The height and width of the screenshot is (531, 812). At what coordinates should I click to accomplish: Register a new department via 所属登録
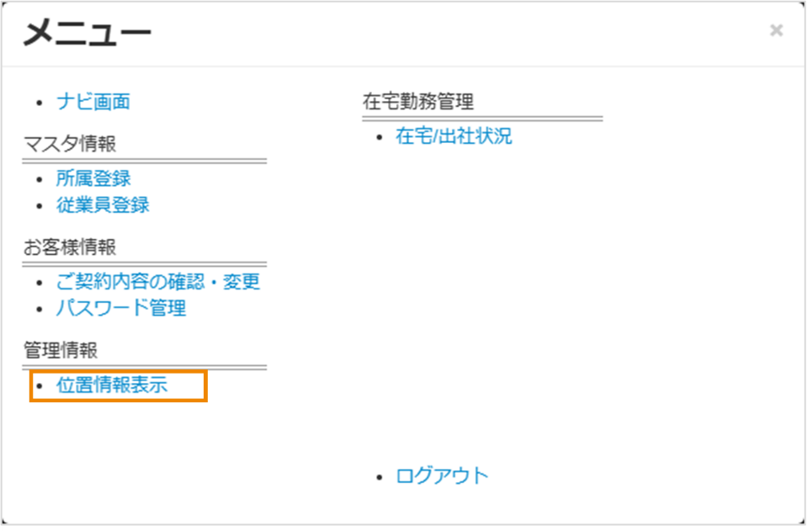93,178
